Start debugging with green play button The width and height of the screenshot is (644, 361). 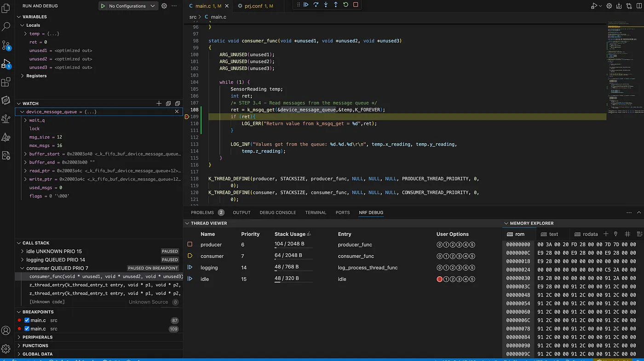pyautogui.click(x=103, y=6)
